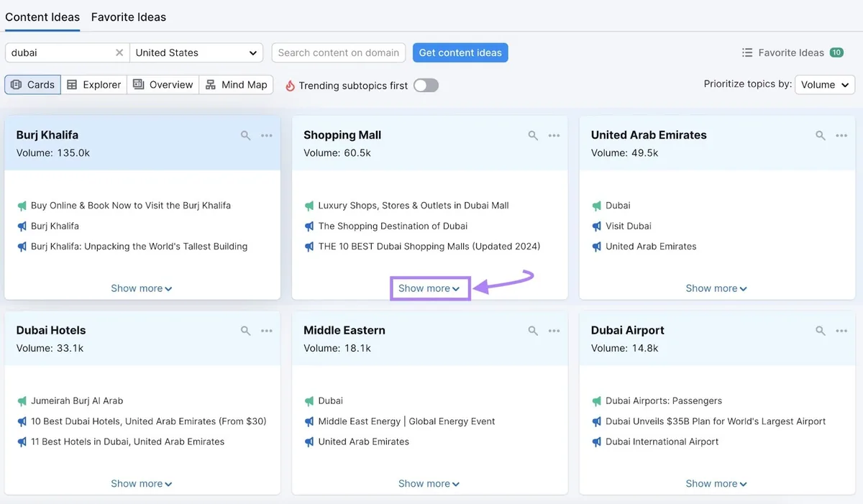Click the megaphone icon beside Dubai Airports: Passengers

pyautogui.click(x=596, y=401)
